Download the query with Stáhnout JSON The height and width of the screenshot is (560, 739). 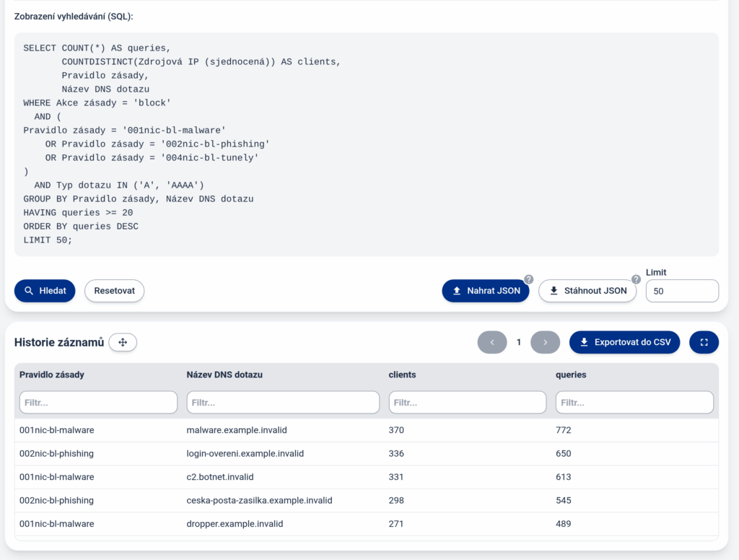click(587, 291)
